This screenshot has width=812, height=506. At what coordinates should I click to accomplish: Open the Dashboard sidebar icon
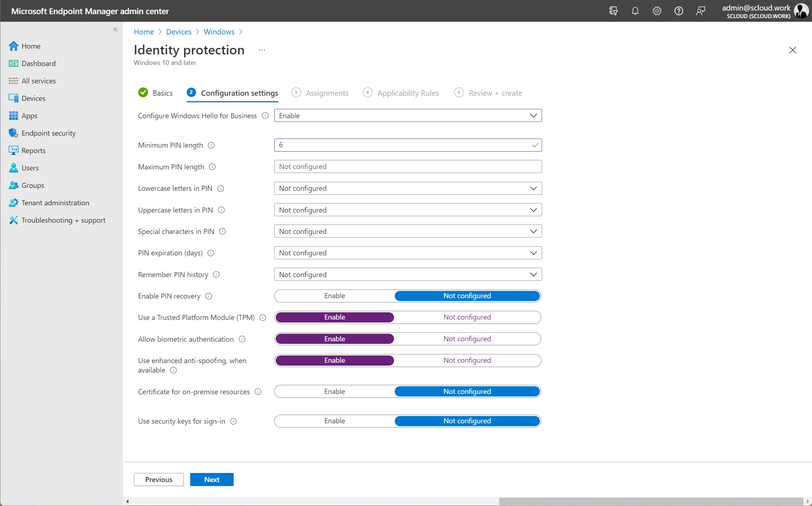13,63
